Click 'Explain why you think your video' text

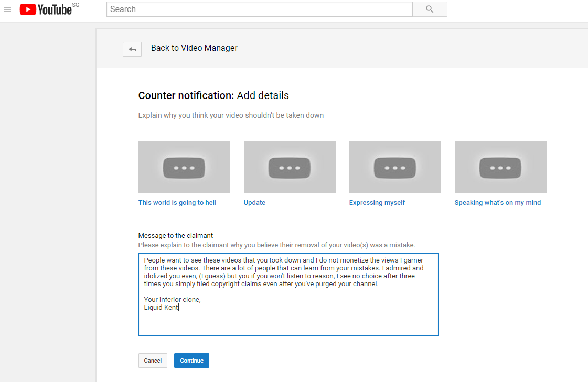pos(231,115)
